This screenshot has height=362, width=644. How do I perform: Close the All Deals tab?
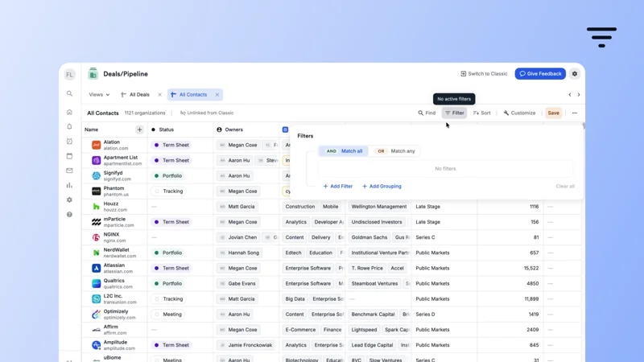pos(159,95)
